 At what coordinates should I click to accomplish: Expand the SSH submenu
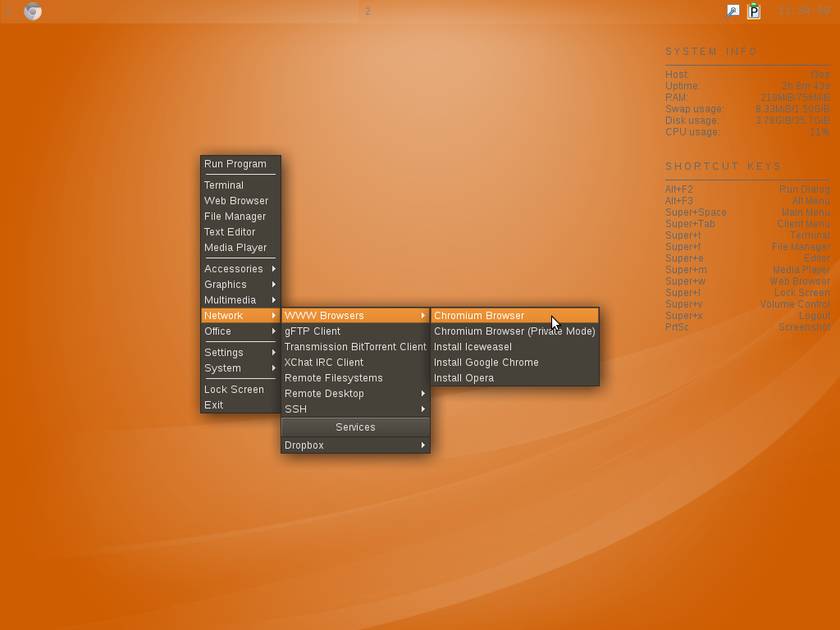tap(355, 409)
